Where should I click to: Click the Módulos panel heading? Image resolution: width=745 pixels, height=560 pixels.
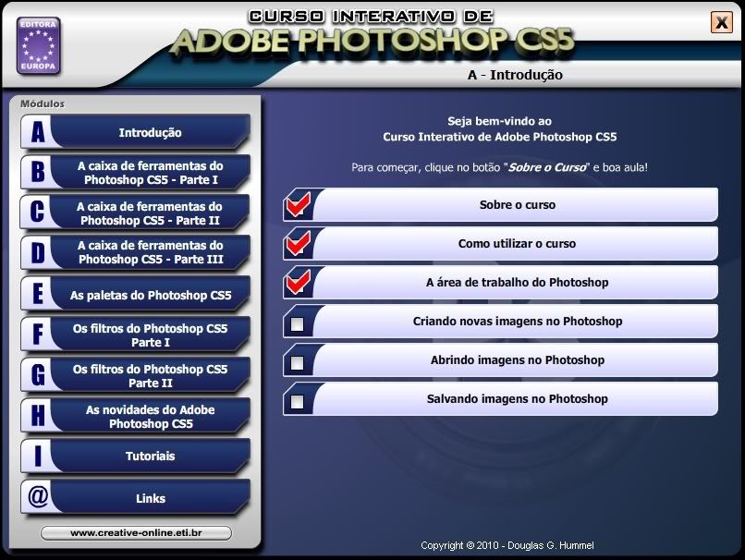coord(43,103)
